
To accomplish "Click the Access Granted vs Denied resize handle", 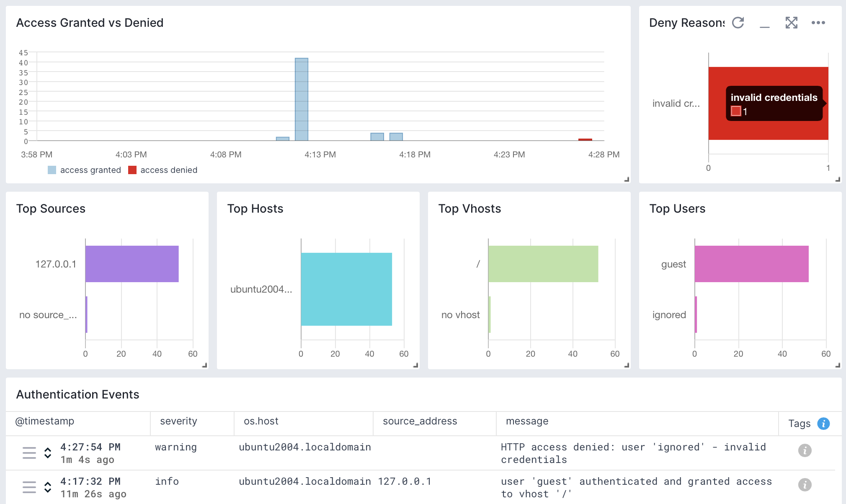I will pos(627,179).
